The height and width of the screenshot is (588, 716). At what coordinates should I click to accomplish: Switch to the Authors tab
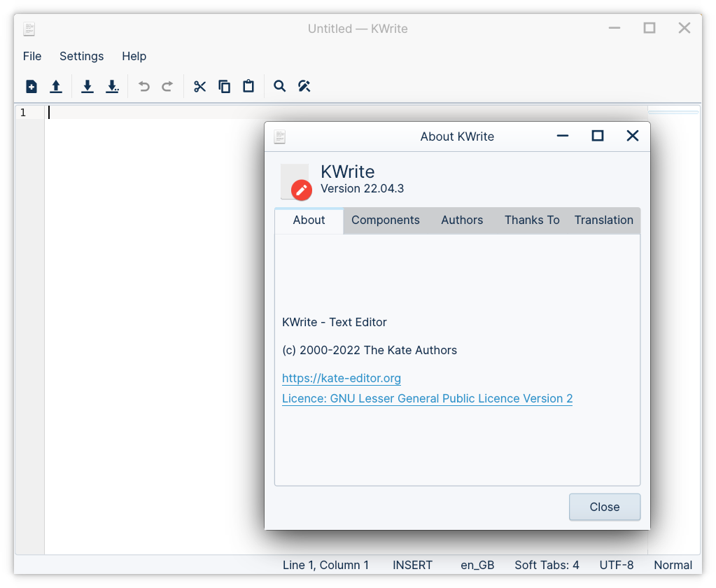pos(462,220)
